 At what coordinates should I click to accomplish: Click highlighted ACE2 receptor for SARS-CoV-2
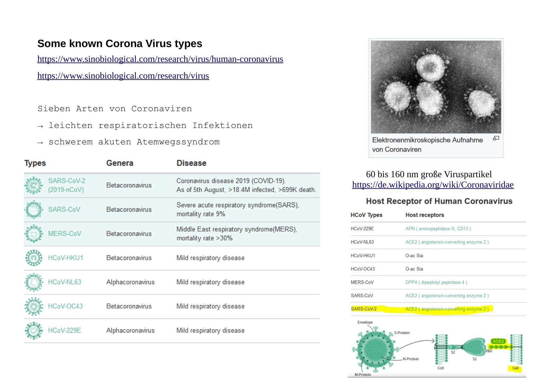(447, 309)
